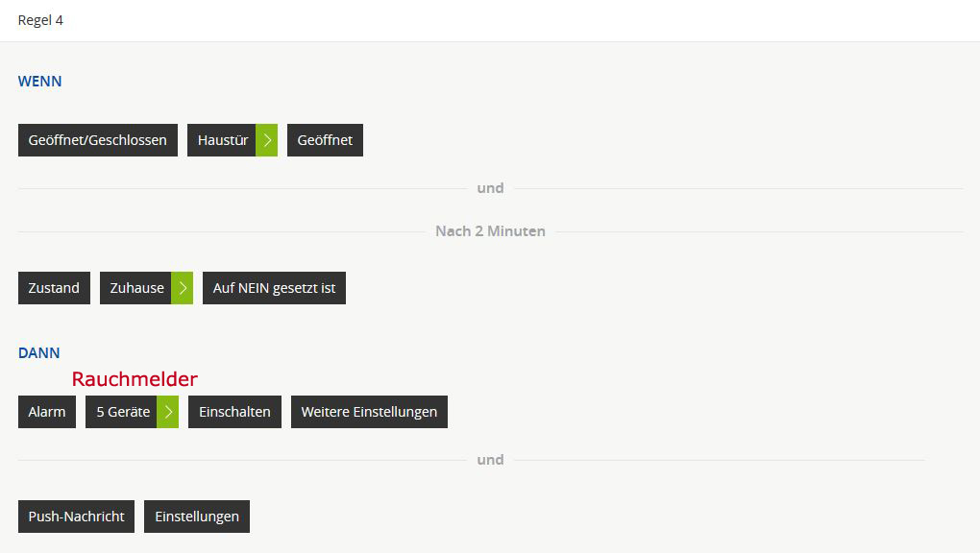Open the Haustür device selector
The image size is (980, 553).
point(222,140)
